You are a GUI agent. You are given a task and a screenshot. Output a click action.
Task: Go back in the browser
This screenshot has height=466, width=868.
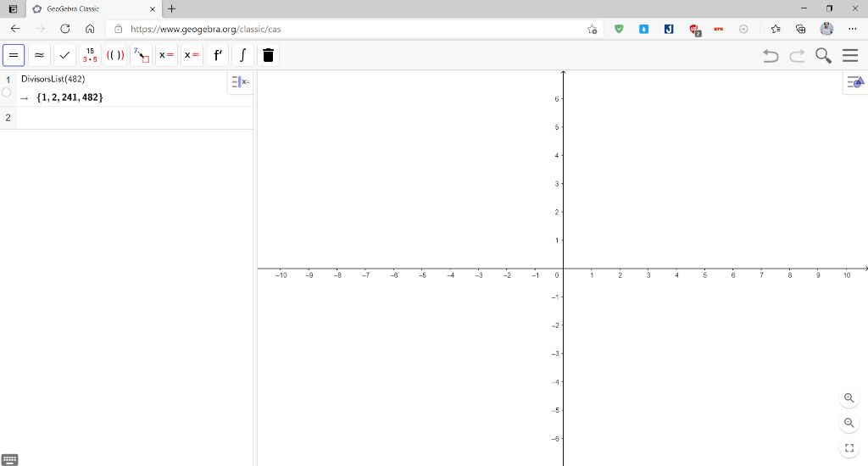coord(15,29)
